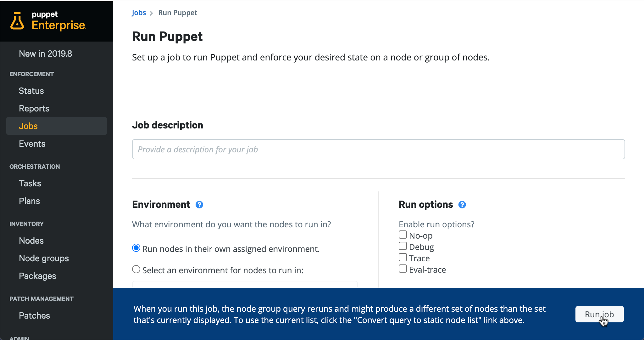
Task: Enable the Debug checkbox
Action: (403, 246)
